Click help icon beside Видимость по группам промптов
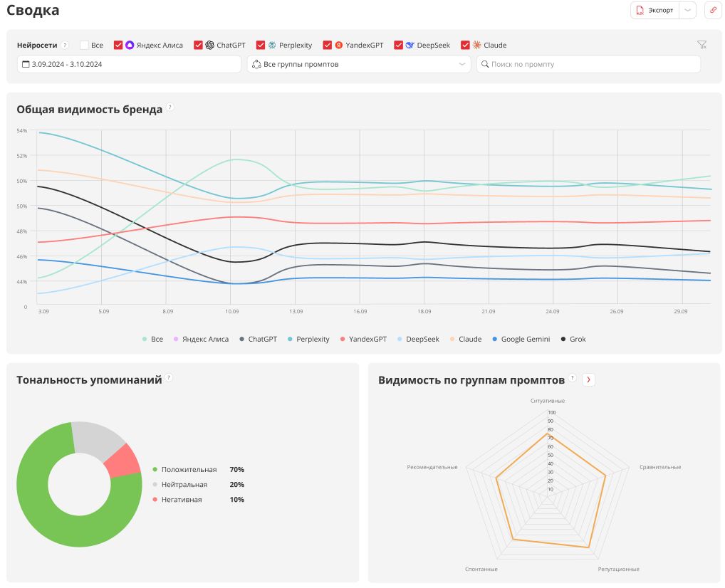Screen dimensions: 725x588 pos(572,379)
